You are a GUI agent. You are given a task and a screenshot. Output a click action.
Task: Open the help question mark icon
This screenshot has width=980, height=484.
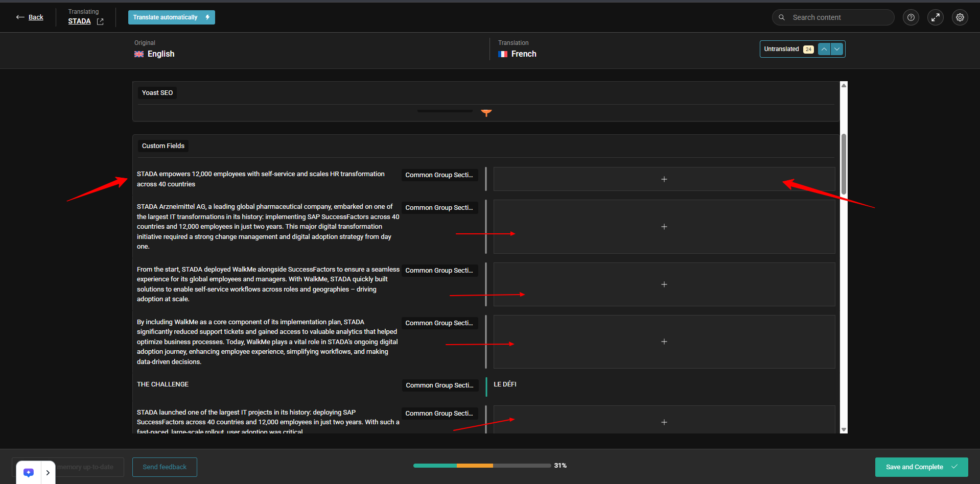(911, 17)
